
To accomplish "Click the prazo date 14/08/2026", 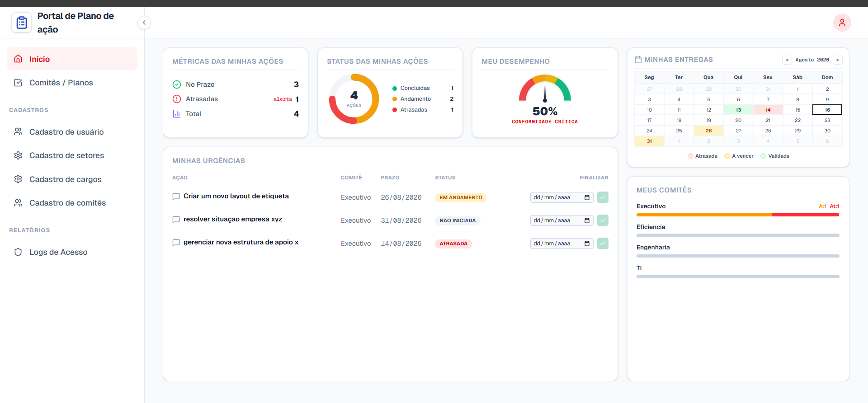I will [x=401, y=244].
